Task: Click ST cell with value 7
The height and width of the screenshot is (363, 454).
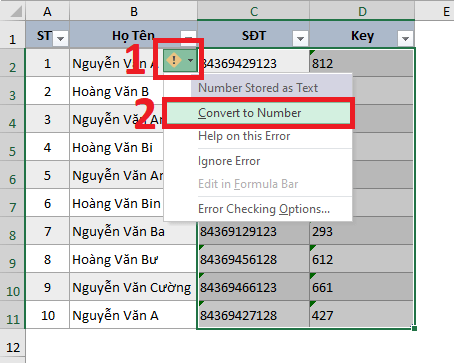Action: [x=48, y=231]
